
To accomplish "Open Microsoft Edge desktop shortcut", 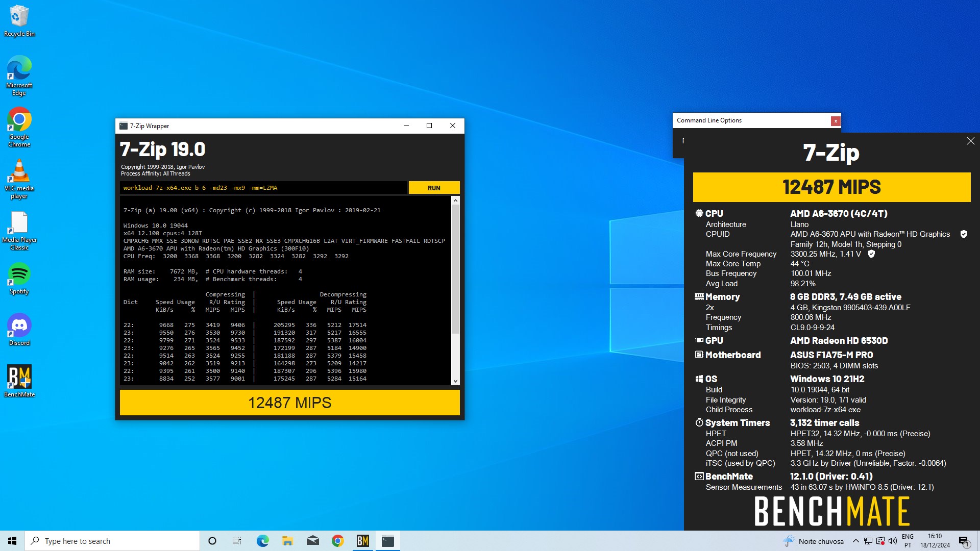I will click(19, 76).
